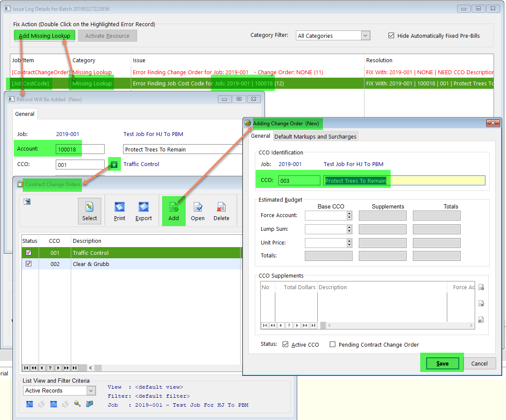Jump to first record in Contract Change Orders list
The width and height of the screenshot is (506, 420).
[26, 368]
